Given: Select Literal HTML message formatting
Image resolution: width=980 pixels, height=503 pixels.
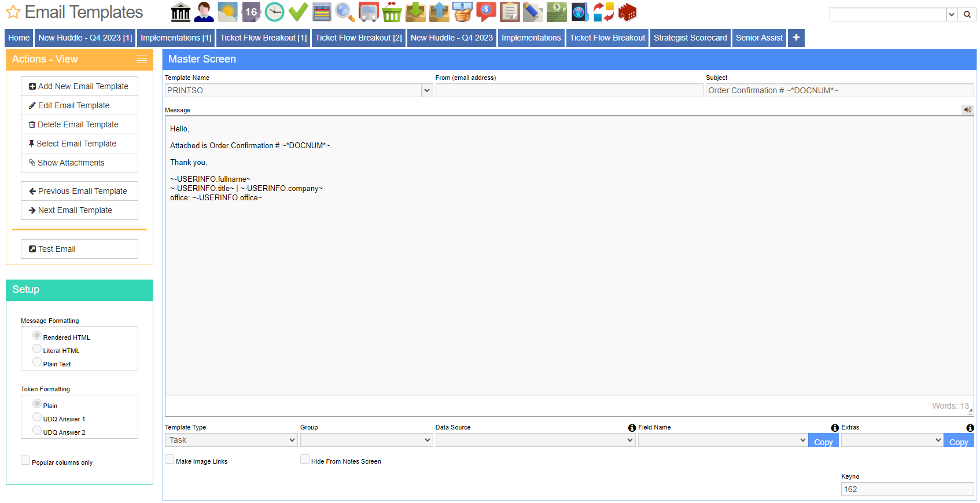Looking at the screenshot, I should coord(37,349).
